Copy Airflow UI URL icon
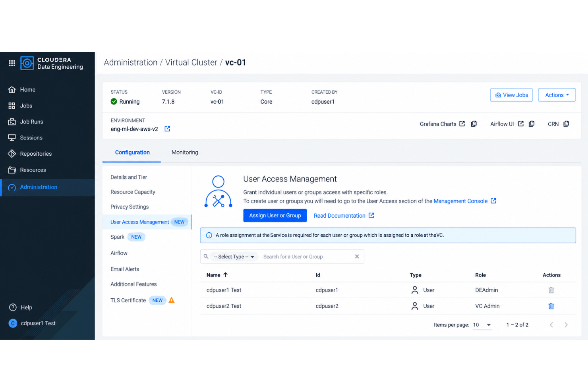The height and width of the screenshot is (392, 588). click(532, 124)
